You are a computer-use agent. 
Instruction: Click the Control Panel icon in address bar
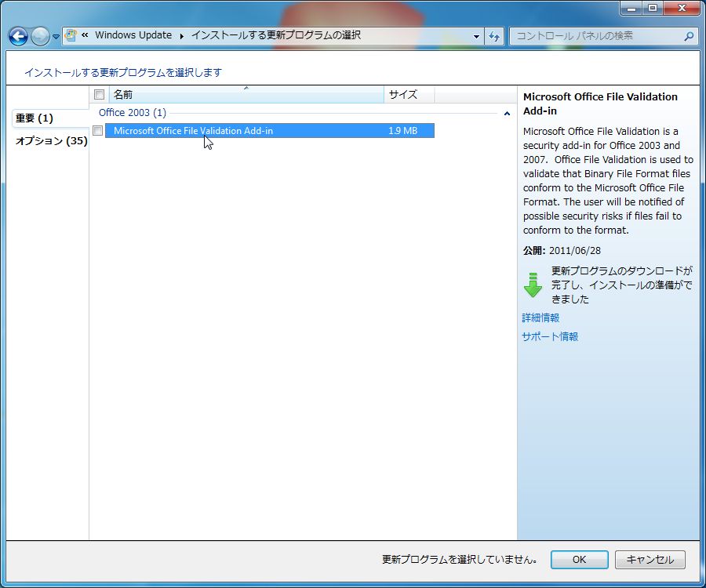[71, 35]
